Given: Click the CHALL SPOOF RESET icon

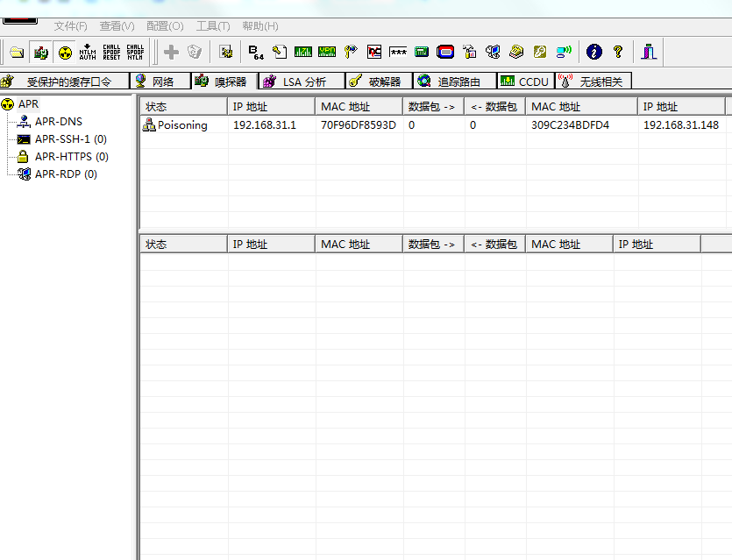Looking at the screenshot, I should (111, 52).
